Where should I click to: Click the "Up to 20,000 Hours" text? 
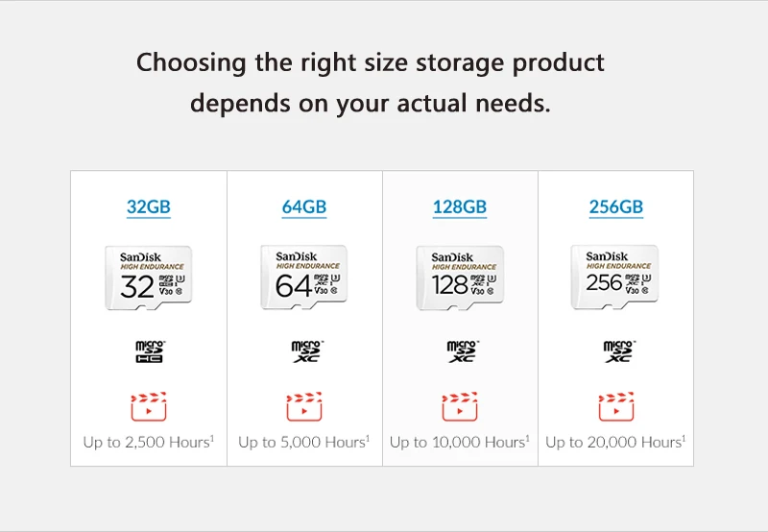point(615,442)
